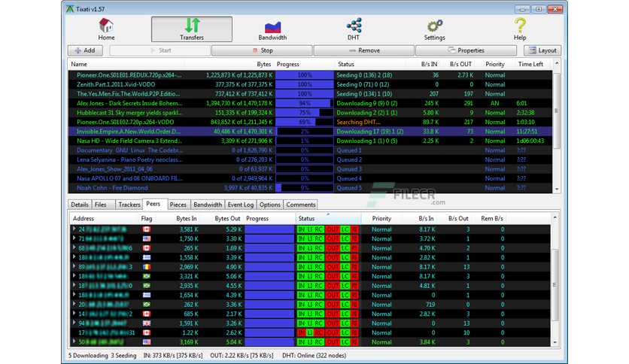Sort peers by Status column header
Viewport: 629px width, 364px height.
pos(329,219)
